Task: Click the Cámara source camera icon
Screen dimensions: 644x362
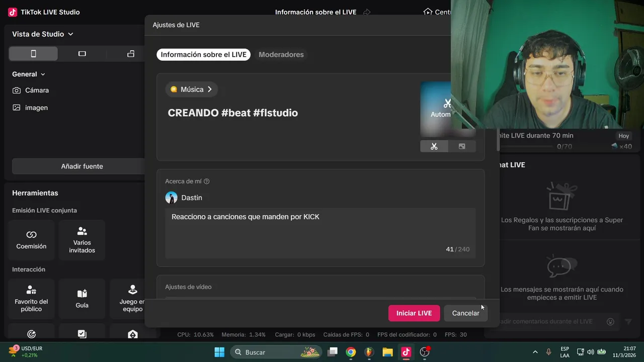Action: [17, 90]
